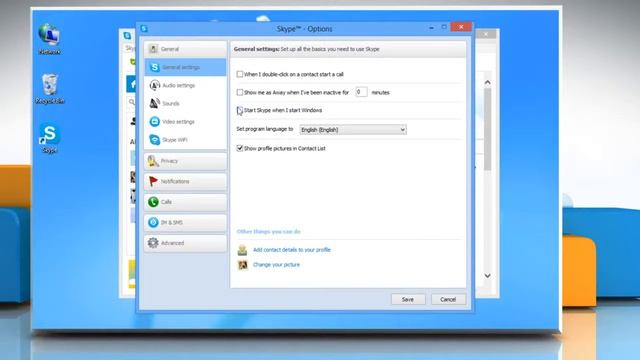
Task: Select the Skype desktop shortcut
Action: 49,138
